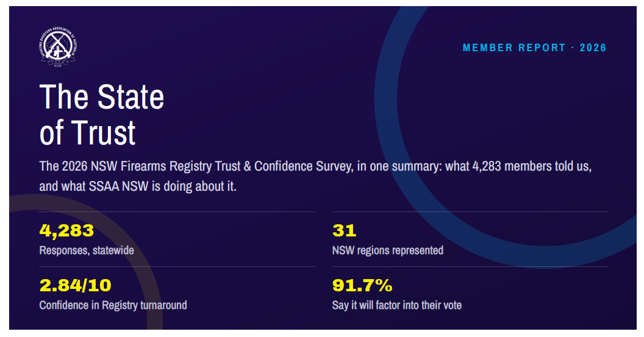
Task: Click the summary line 'and what SSAA NSW is doing about it.'
Action: (138, 186)
